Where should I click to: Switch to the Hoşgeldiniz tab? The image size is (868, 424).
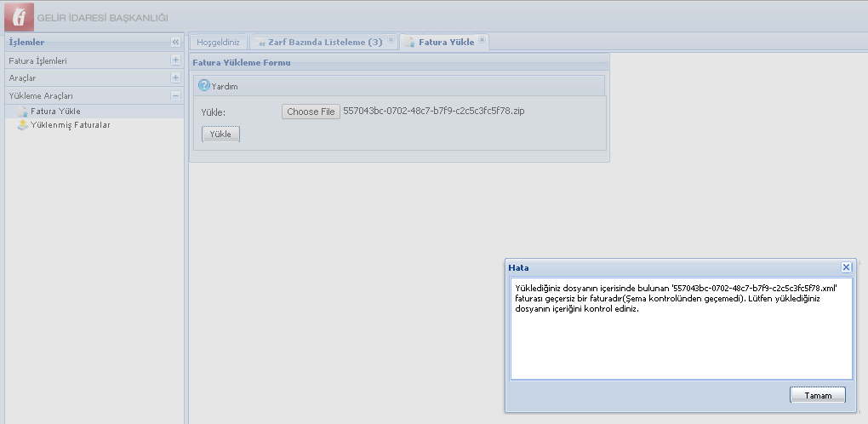click(x=220, y=42)
